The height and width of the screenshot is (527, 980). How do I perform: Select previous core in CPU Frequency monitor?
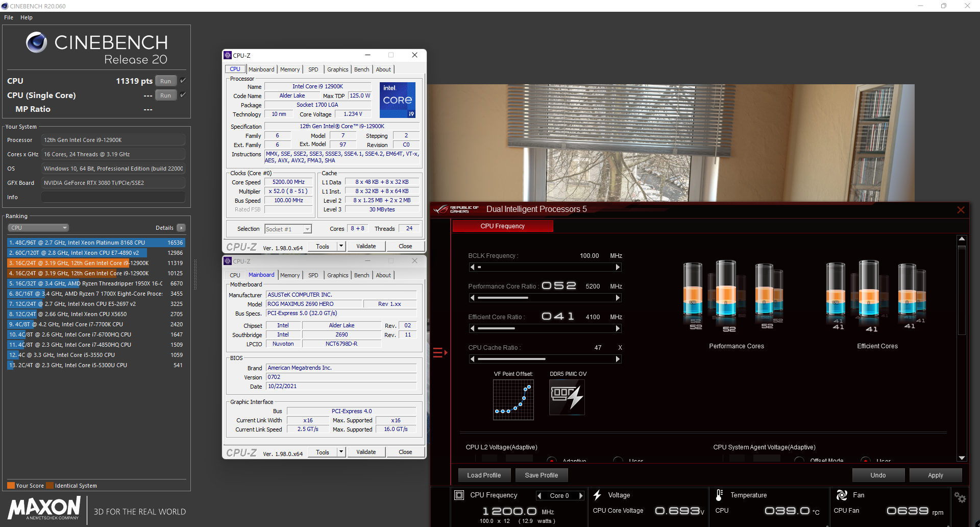[539, 495]
